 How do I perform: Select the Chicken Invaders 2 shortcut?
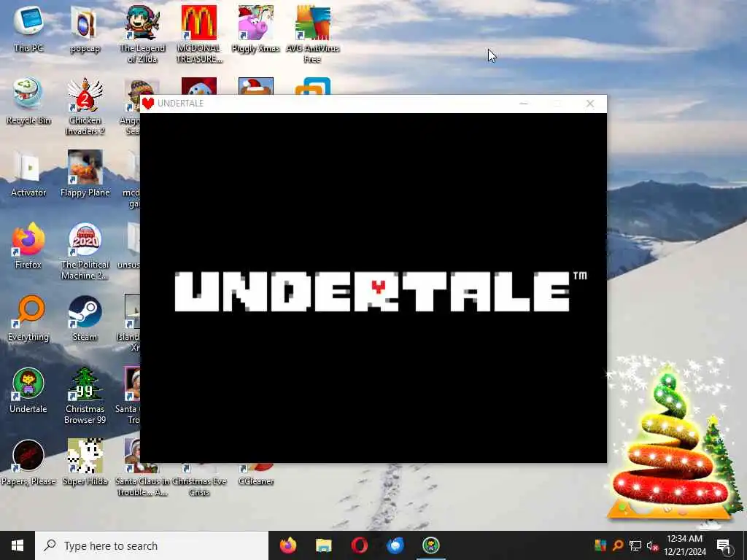point(85,106)
